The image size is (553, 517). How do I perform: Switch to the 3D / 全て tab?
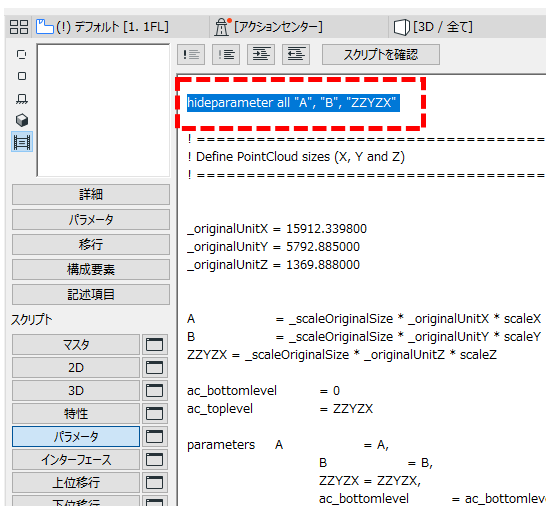433,27
